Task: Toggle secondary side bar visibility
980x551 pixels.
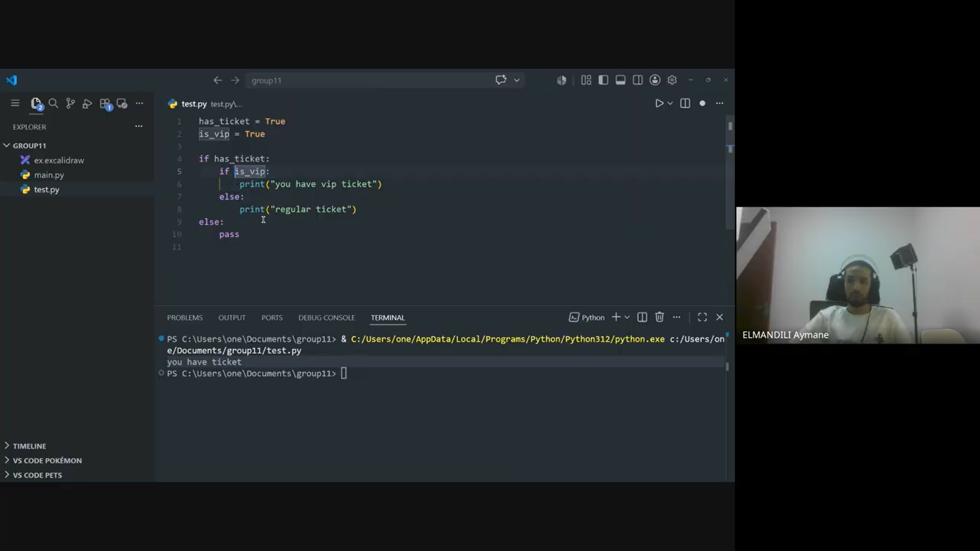Action: point(638,80)
